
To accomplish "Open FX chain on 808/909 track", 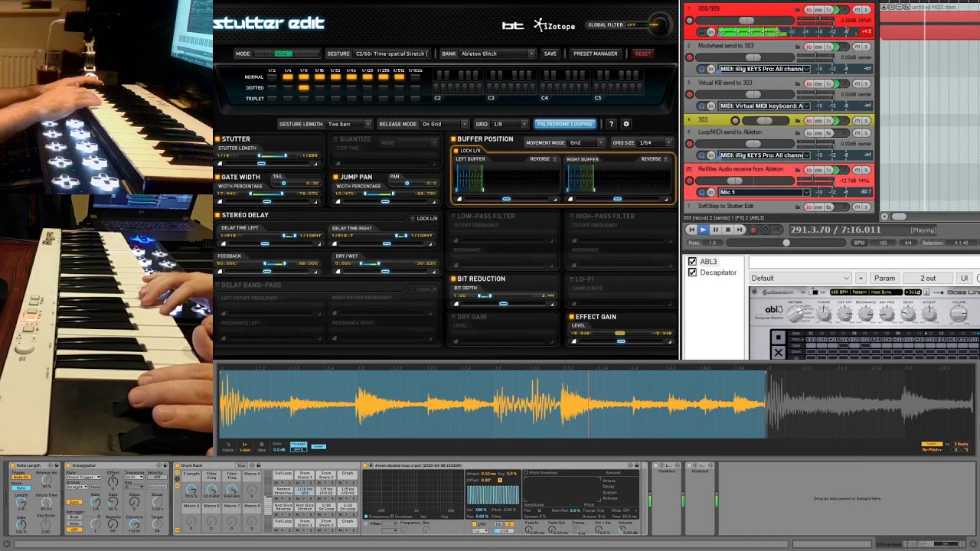I will [829, 10].
